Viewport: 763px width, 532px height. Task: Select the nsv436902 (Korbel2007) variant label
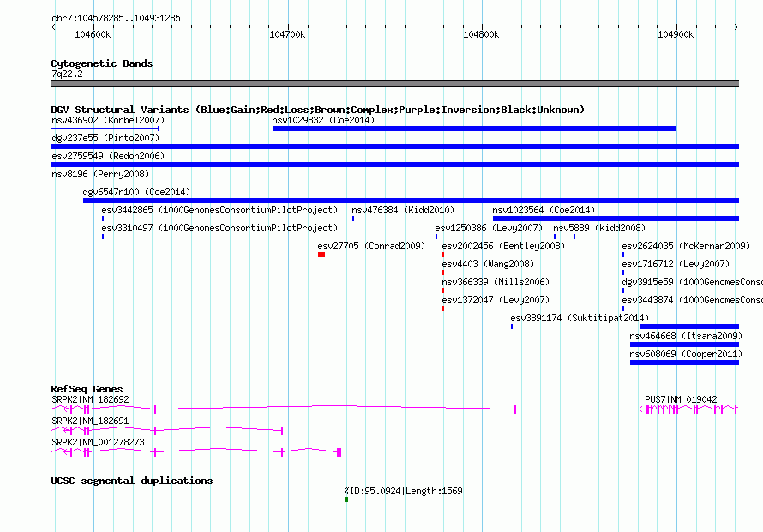(x=108, y=120)
